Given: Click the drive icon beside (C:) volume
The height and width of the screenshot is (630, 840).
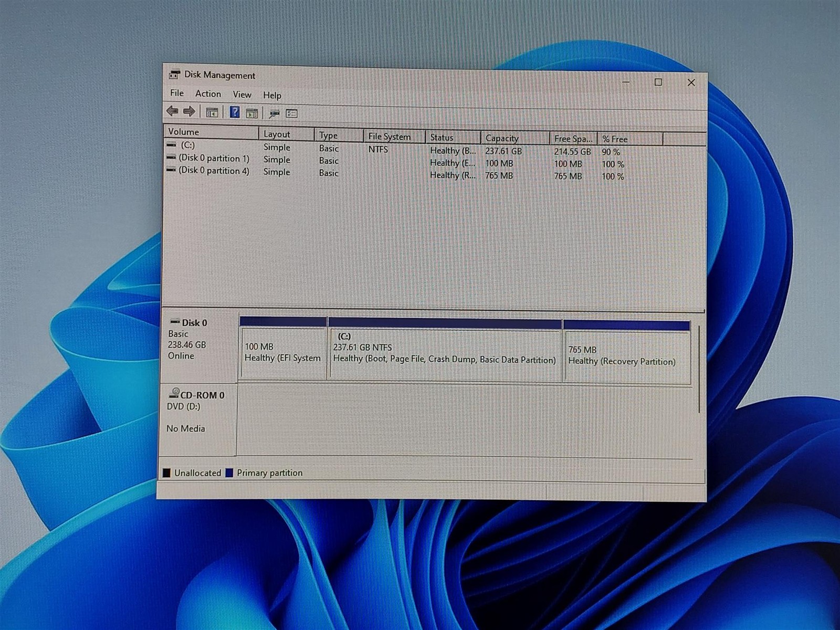Looking at the screenshot, I should point(172,144).
